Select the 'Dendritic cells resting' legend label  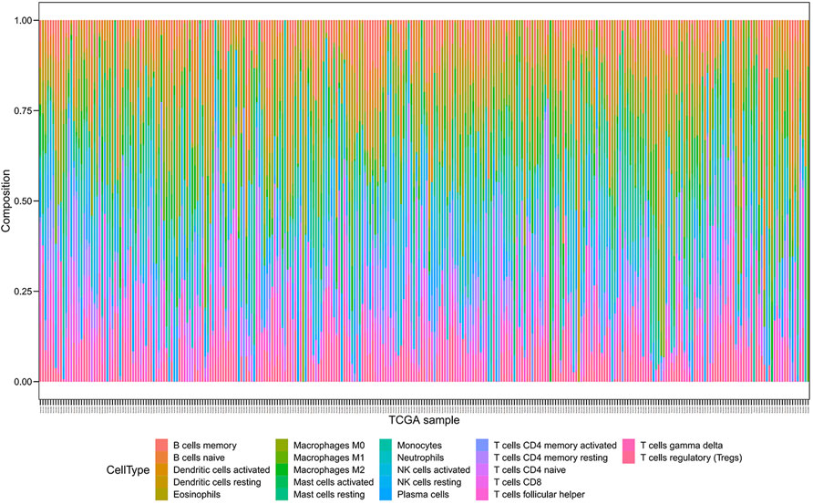[x=217, y=482]
